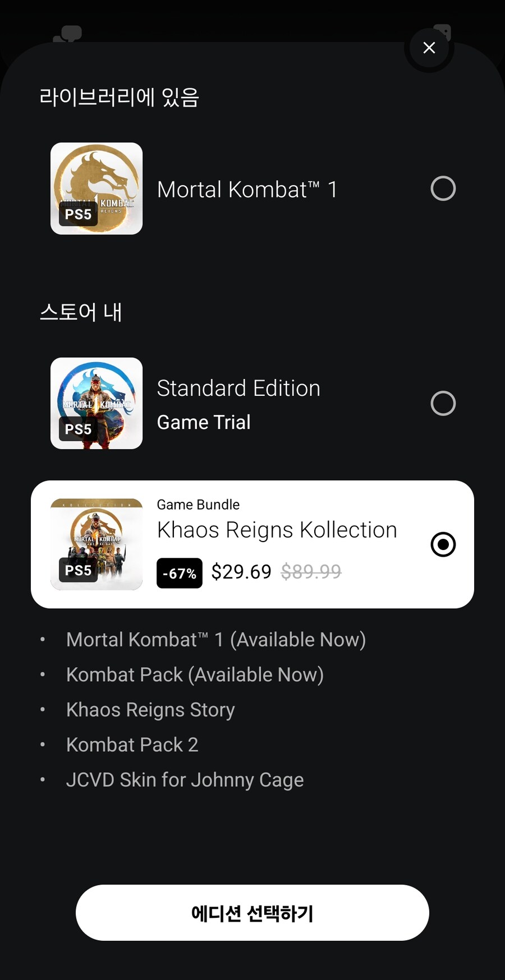Click the Mortal Kombat 1 library cover art
Viewport: 505px width, 980px height.
pyautogui.click(x=97, y=188)
